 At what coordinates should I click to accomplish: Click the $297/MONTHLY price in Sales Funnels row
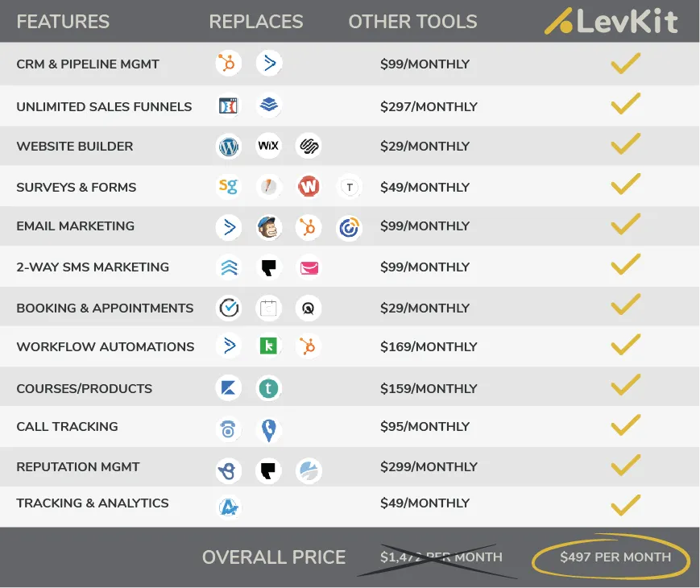(x=429, y=106)
